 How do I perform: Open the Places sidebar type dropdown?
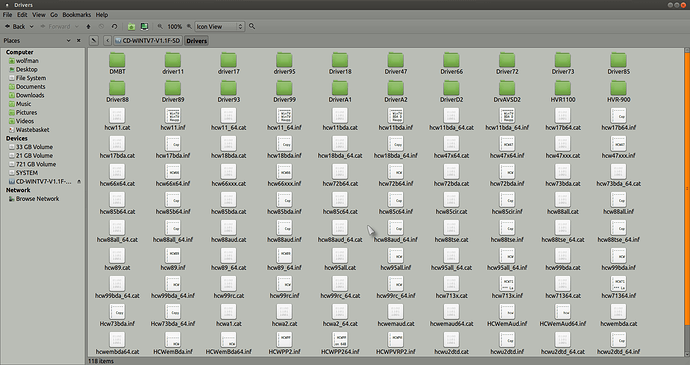(68, 41)
